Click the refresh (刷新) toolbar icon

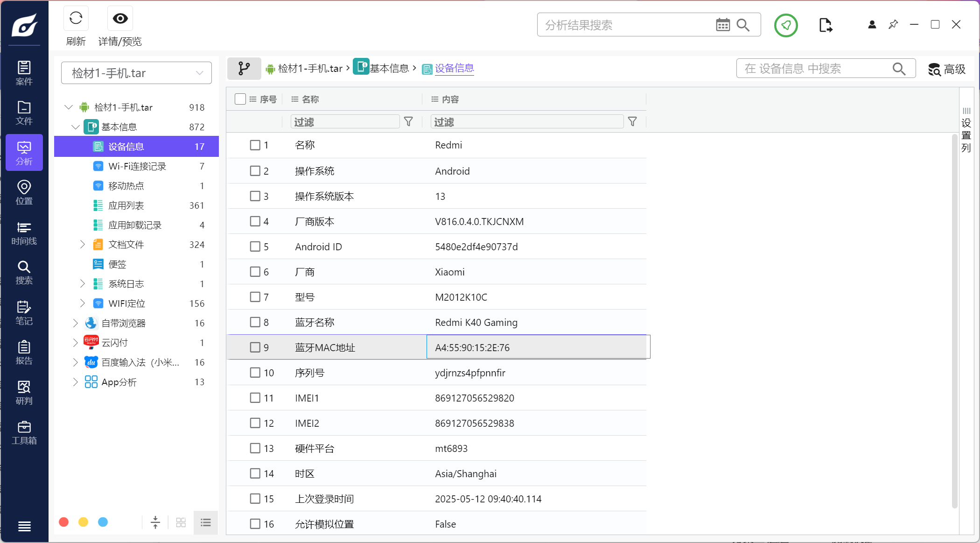(x=76, y=19)
